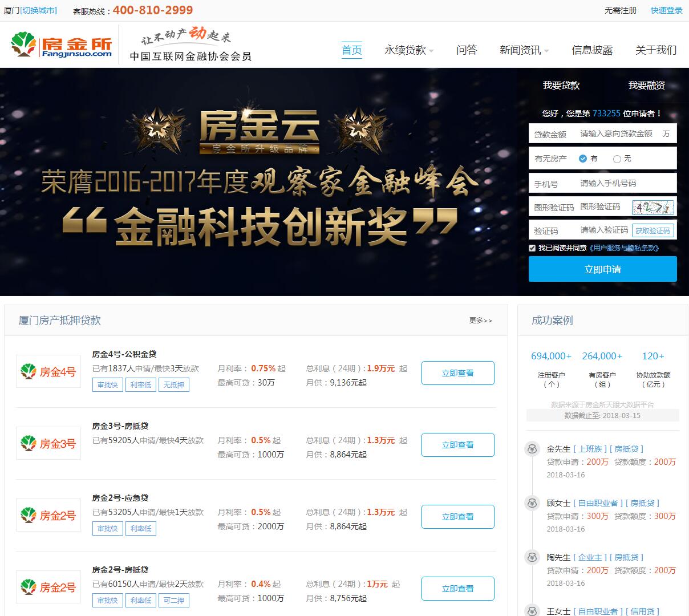Click the 120+ loan amount figure

pos(653,356)
